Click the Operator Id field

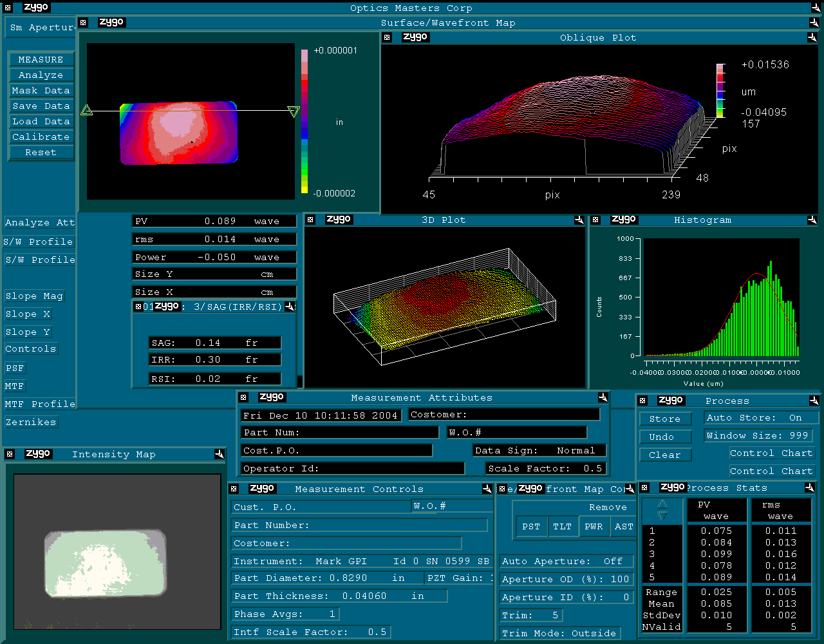pos(353,468)
